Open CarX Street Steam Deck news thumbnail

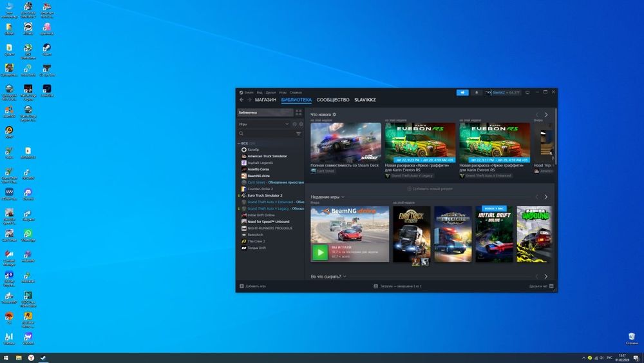tap(346, 142)
